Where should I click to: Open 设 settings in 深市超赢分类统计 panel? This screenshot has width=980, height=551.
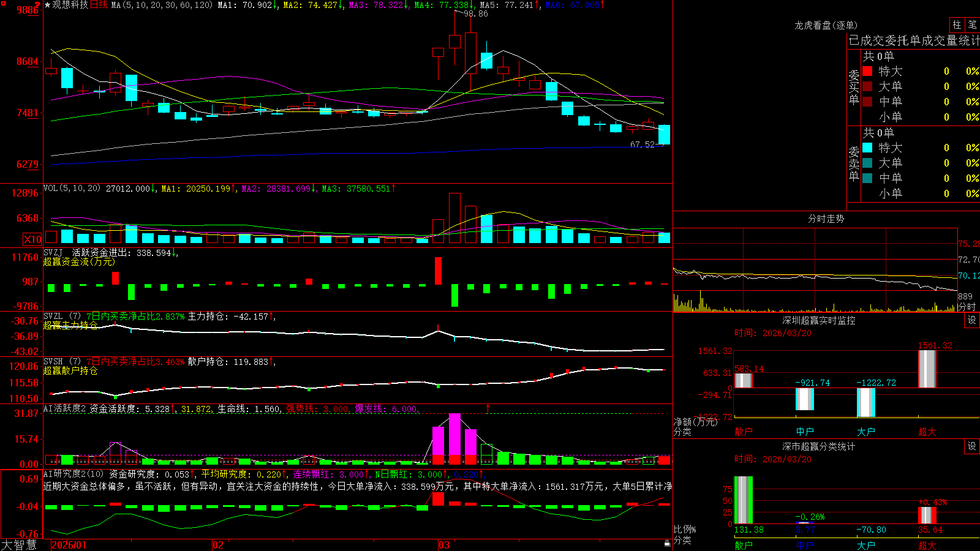click(972, 446)
